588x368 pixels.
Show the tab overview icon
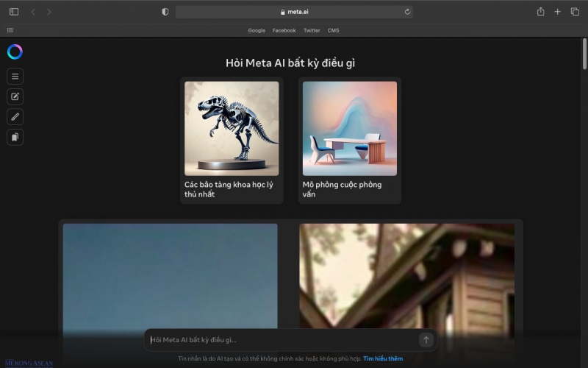(575, 12)
